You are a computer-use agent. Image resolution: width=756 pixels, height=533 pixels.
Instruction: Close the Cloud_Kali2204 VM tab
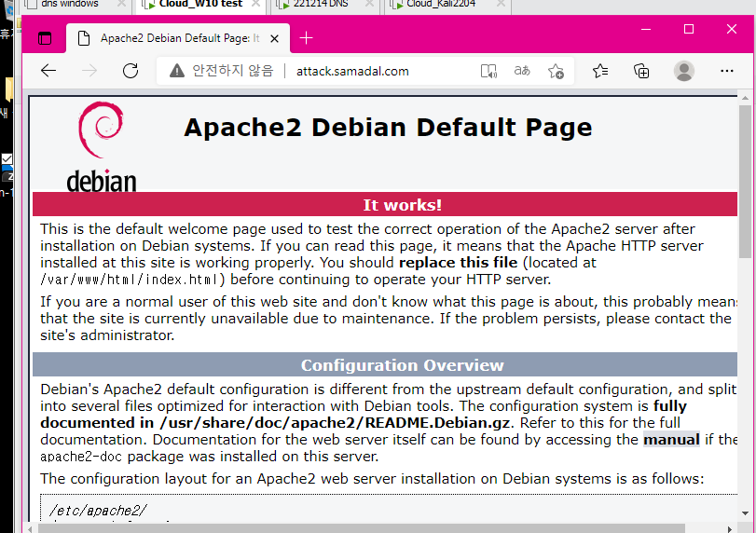click(501, 4)
